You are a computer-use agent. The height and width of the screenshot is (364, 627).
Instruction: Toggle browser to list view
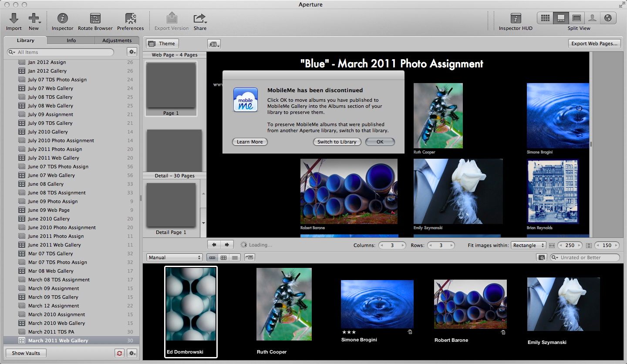pyautogui.click(x=235, y=257)
